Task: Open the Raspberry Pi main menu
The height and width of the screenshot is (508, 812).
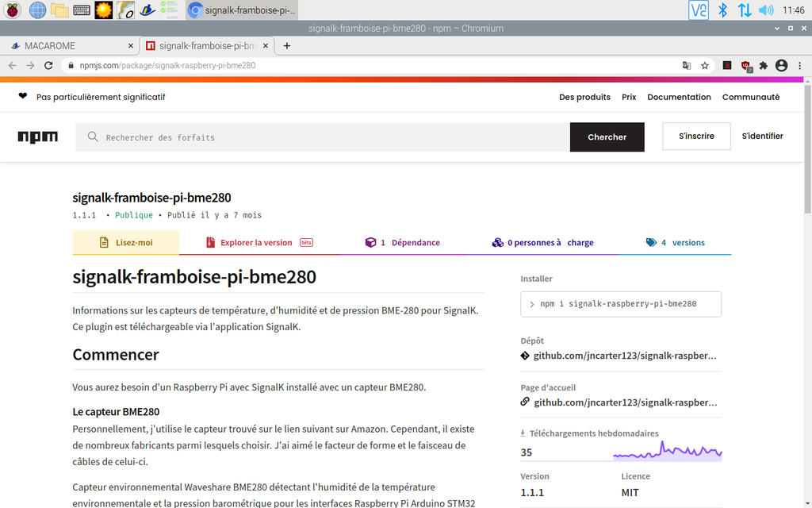Action: [x=12, y=10]
